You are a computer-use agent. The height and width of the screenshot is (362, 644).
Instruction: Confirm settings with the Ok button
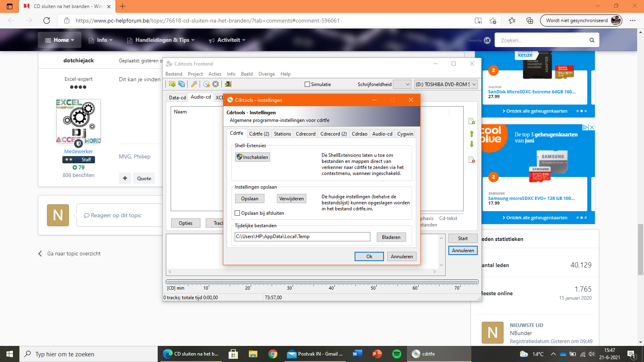(369, 257)
